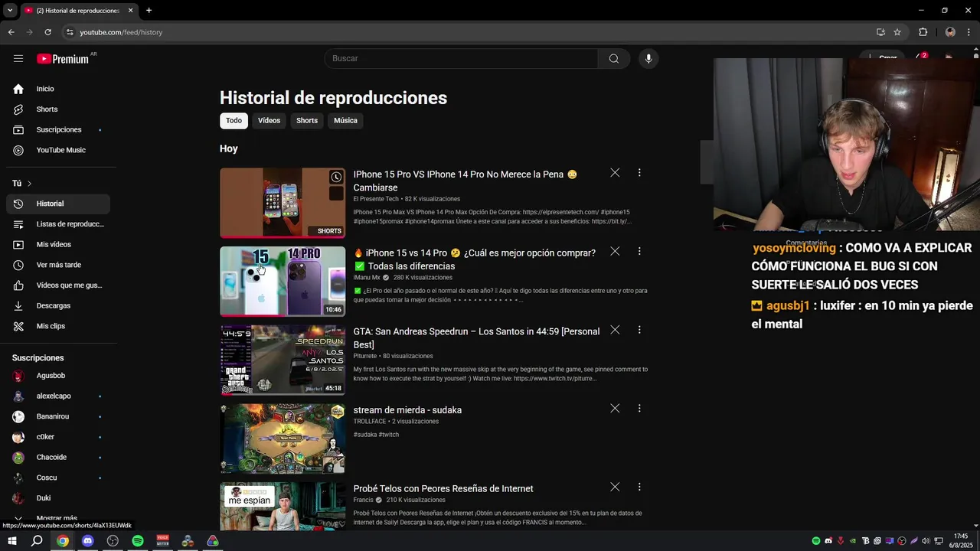This screenshot has width=980, height=551.
Task: Open the iPhone 15 vs 14 Pro thumbnail
Action: (283, 282)
